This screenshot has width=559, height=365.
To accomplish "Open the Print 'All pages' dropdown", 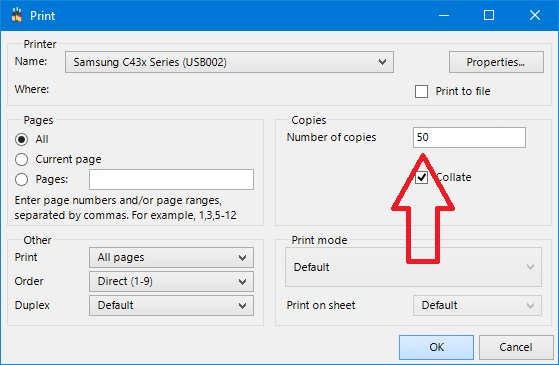I will (171, 257).
